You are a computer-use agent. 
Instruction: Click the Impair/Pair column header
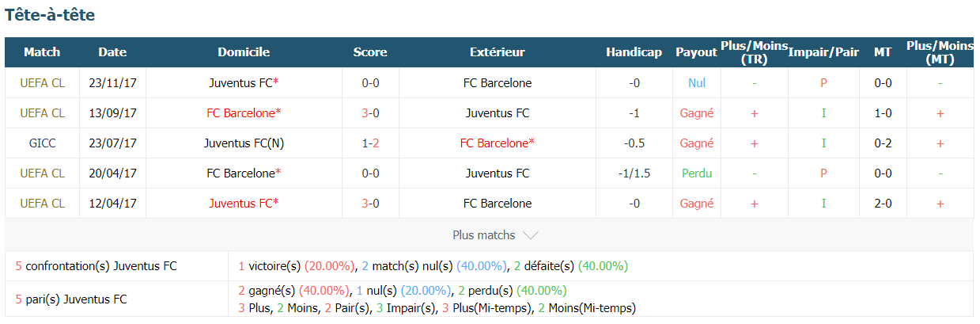click(x=823, y=52)
